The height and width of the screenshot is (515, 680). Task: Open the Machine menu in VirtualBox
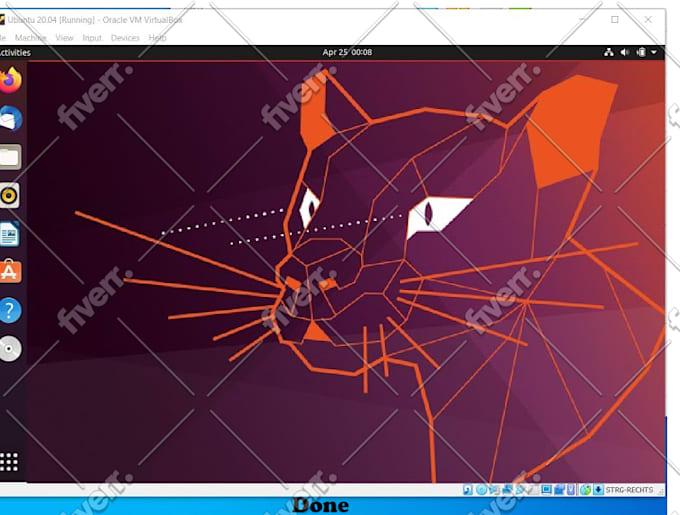(30, 38)
